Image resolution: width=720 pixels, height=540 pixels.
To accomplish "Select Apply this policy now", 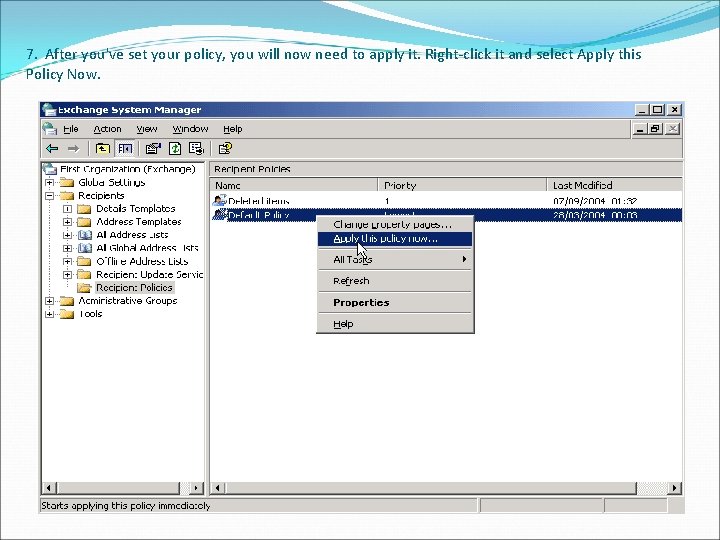I will pyautogui.click(x=395, y=239).
